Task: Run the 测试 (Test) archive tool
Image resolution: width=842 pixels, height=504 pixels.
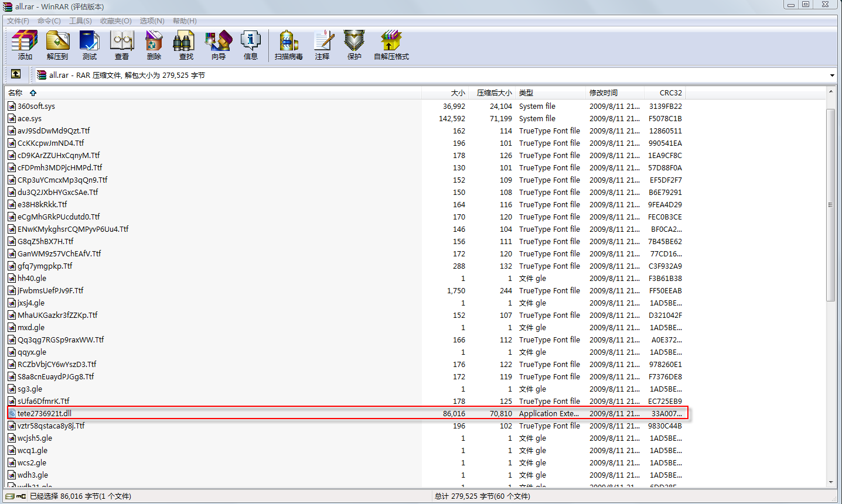Action: point(90,46)
